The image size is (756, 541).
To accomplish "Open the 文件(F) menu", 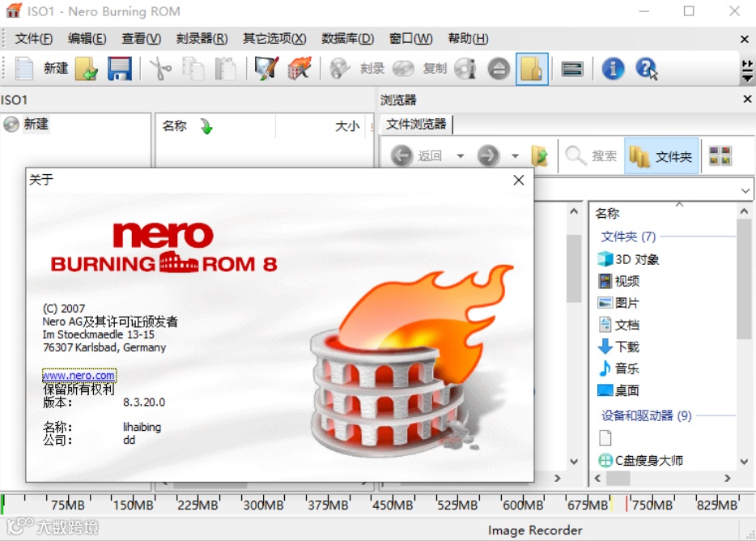I will 33,39.
